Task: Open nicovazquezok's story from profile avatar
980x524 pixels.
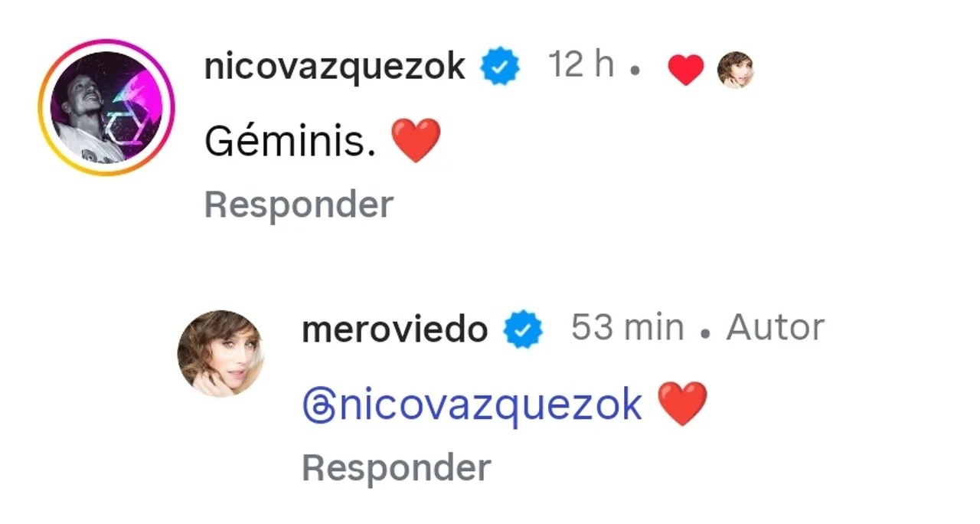Action: click(x=107, y=107)
